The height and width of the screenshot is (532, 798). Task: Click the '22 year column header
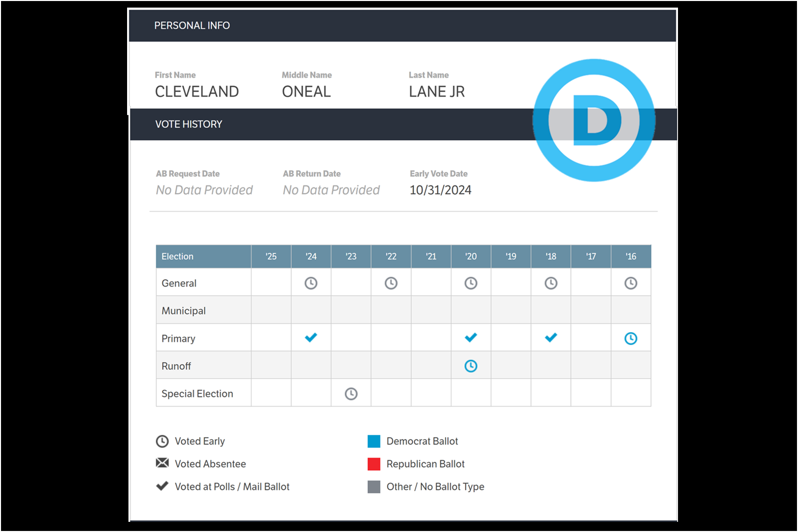[391, 257]
